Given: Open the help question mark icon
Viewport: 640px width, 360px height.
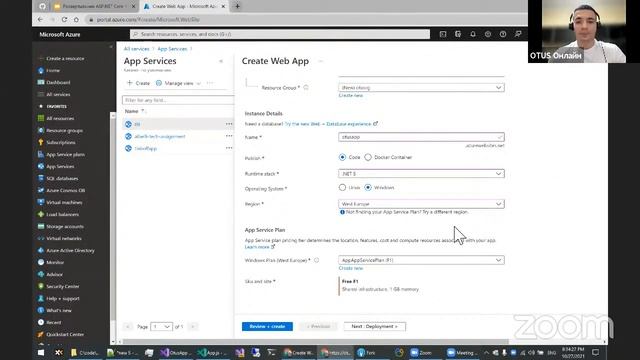Looking at the screenshot, I should click(503, 34).
